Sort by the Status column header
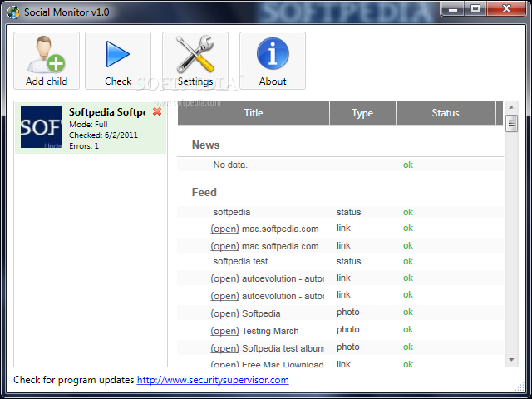The image size is (532, 399). 446,113
